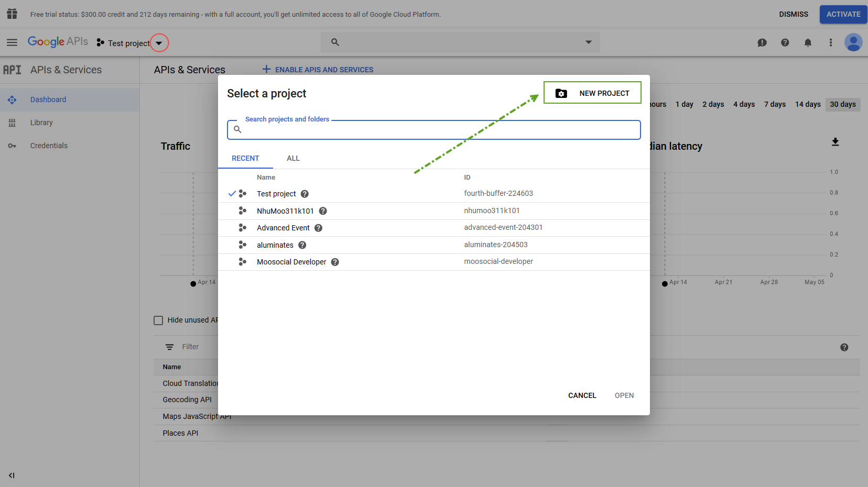Open the hamburger navigation menu
Screen dimensions: 868x487
click(12, 42)
